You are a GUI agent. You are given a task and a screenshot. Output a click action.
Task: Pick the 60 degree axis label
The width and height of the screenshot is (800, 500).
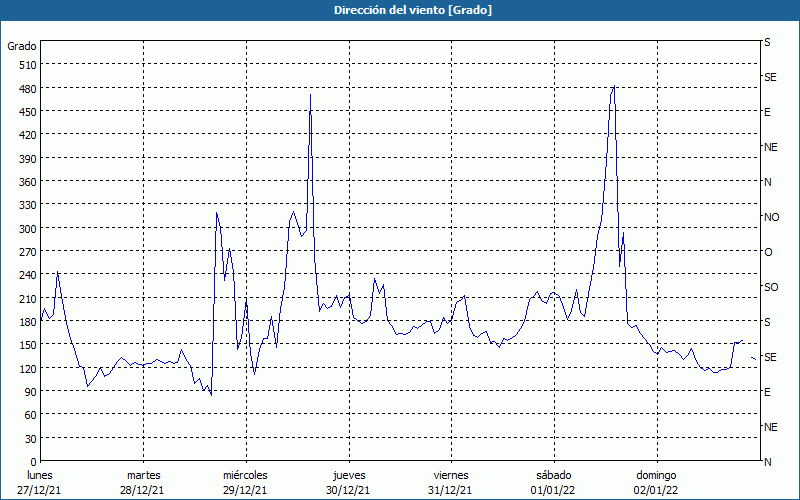click(31, 415)
